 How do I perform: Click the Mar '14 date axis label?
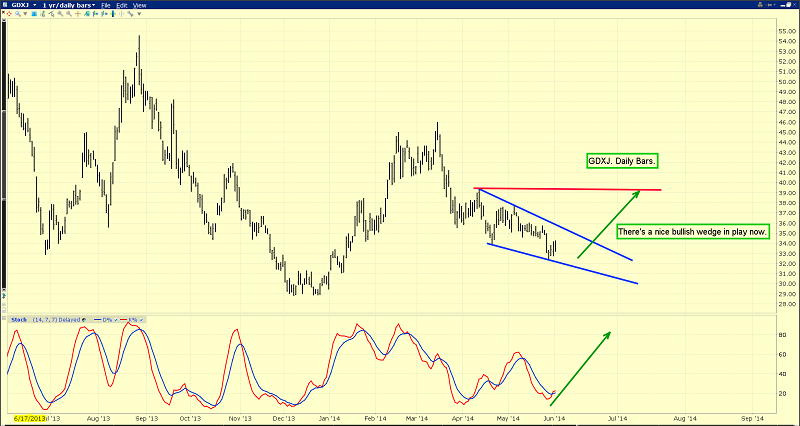417,419
